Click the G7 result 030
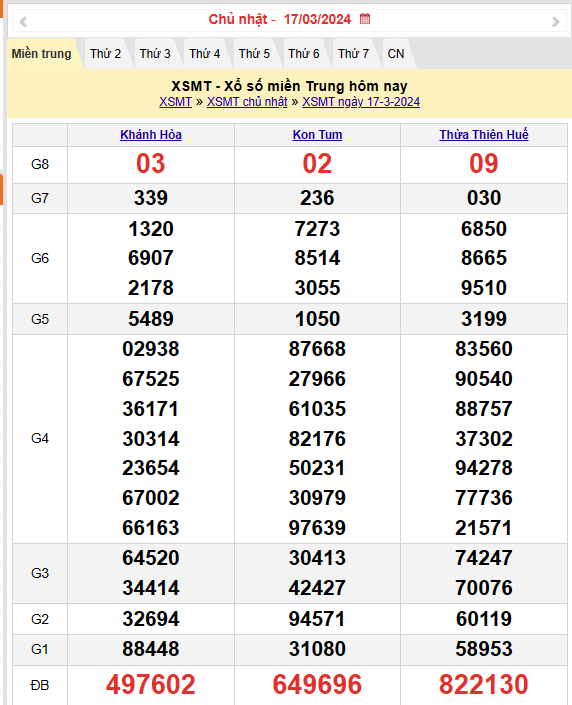This screenshot has height=705, width=572. 483,198
